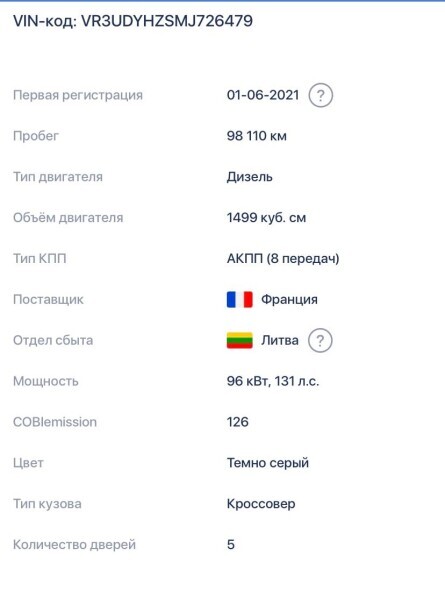
Task: Click the Lithuania flag icon
Action: click(240, 340)
